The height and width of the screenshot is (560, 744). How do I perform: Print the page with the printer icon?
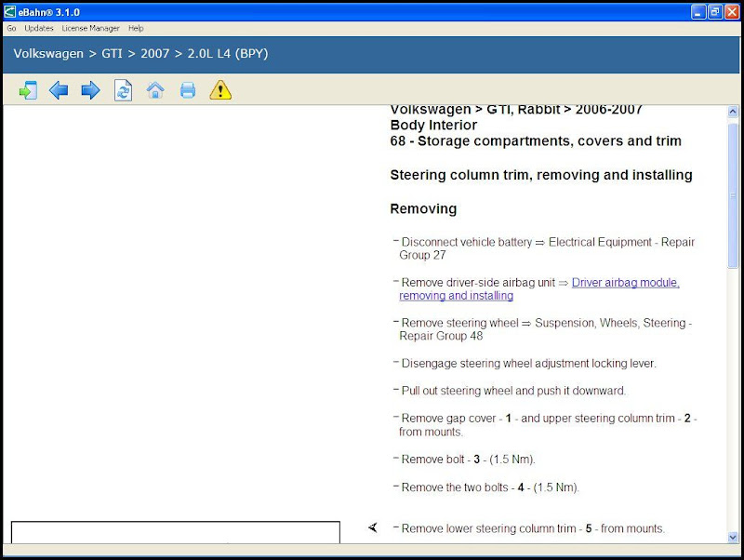point(188,90)
